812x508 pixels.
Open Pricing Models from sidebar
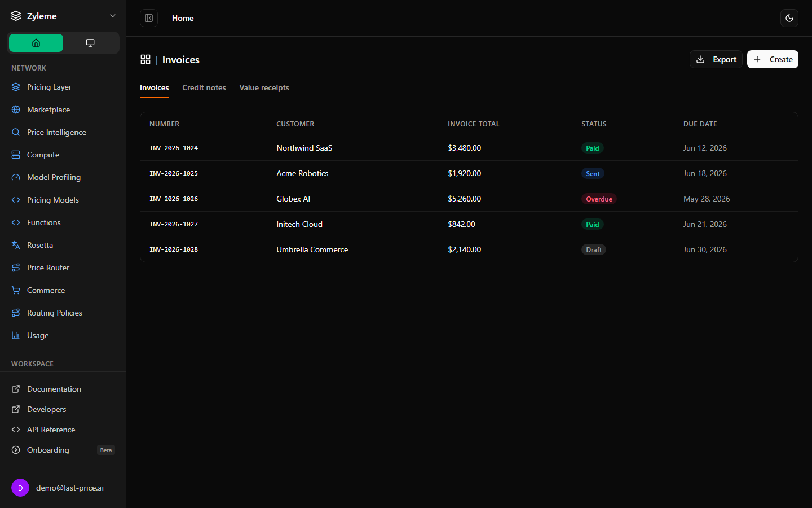63,200
